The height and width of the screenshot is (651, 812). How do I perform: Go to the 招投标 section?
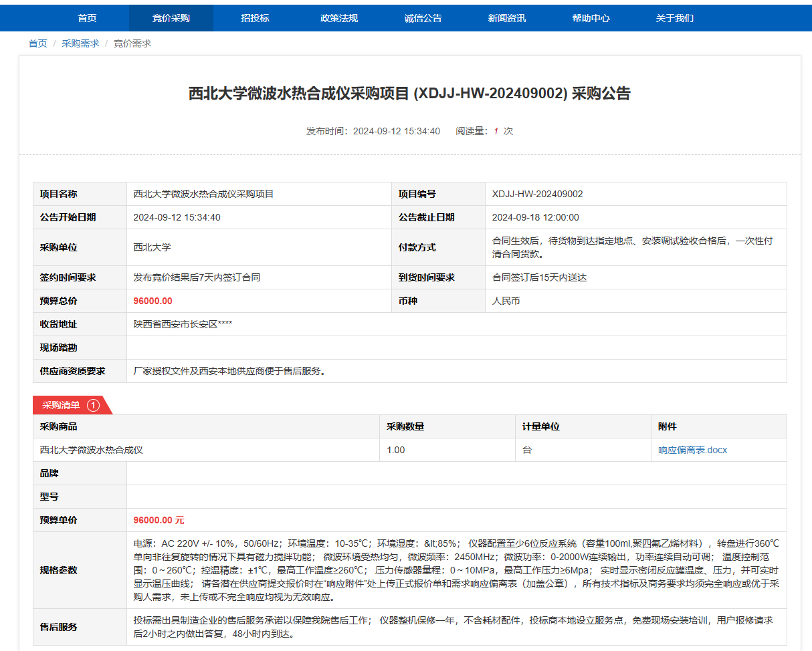click(x=255, y=18)
